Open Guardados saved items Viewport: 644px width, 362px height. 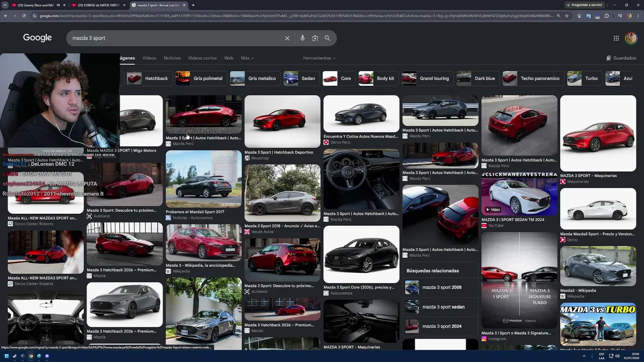click(x=621, y=58)
